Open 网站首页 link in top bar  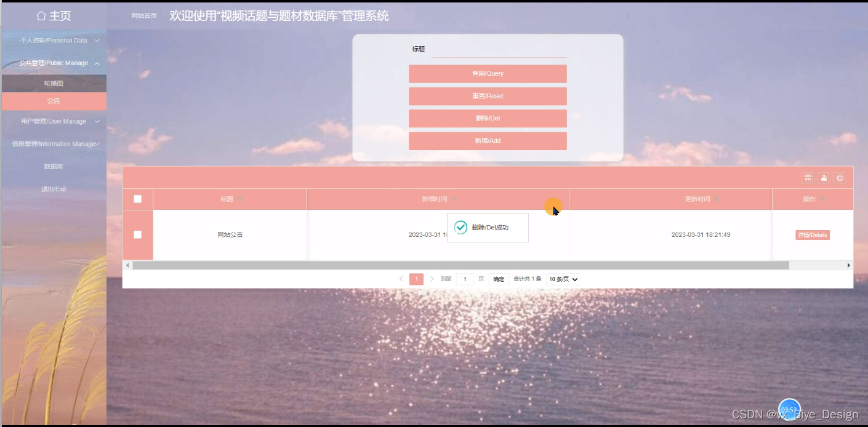[144, 16]
